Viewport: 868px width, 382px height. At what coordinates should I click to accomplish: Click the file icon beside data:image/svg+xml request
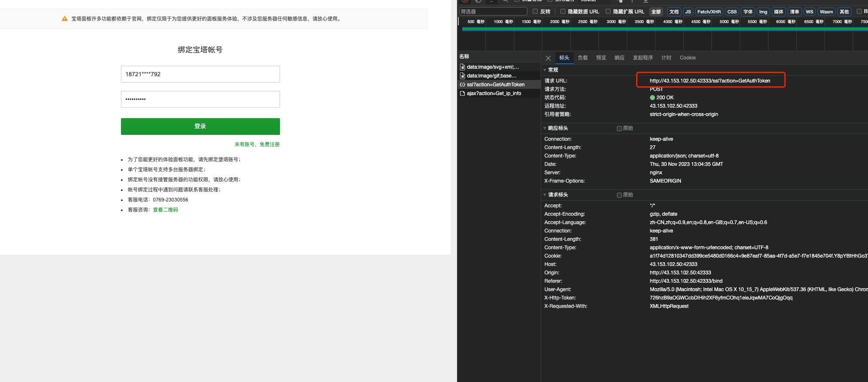[462, 67]
